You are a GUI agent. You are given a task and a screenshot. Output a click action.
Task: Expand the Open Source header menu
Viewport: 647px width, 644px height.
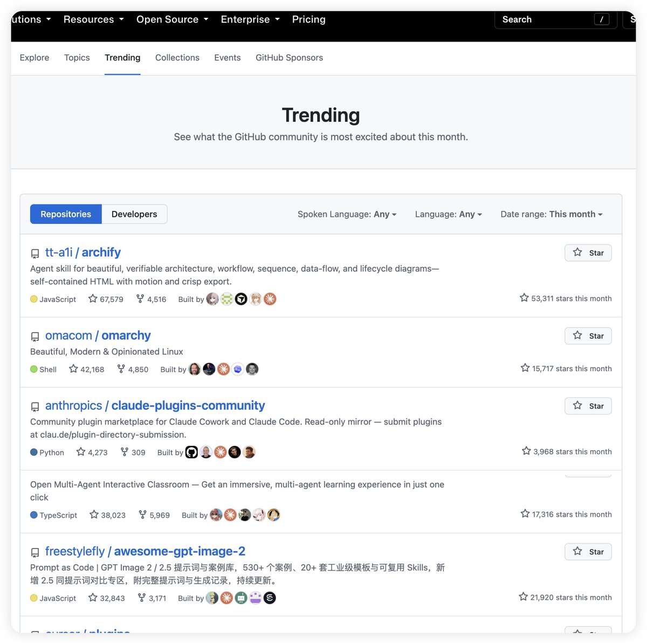pos(172,19)
